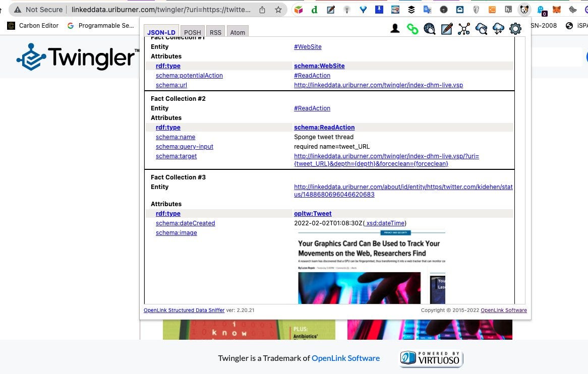Open the schema:target attribute link
This screenshot has width=588, height=374.
click(176, 156)
